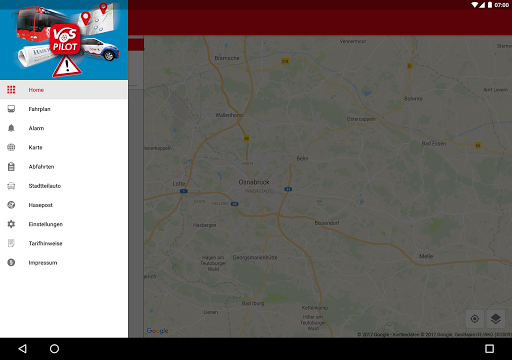Screen dimensions: 512x360
Task: Tap dimmed map at Osnabrück label
Action: pos(254,182)
